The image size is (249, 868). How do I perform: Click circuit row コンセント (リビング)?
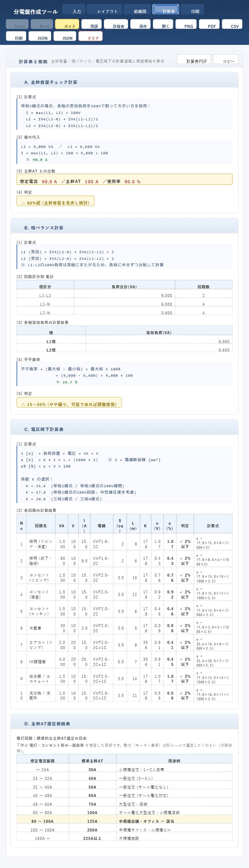(x=124, y=576)
